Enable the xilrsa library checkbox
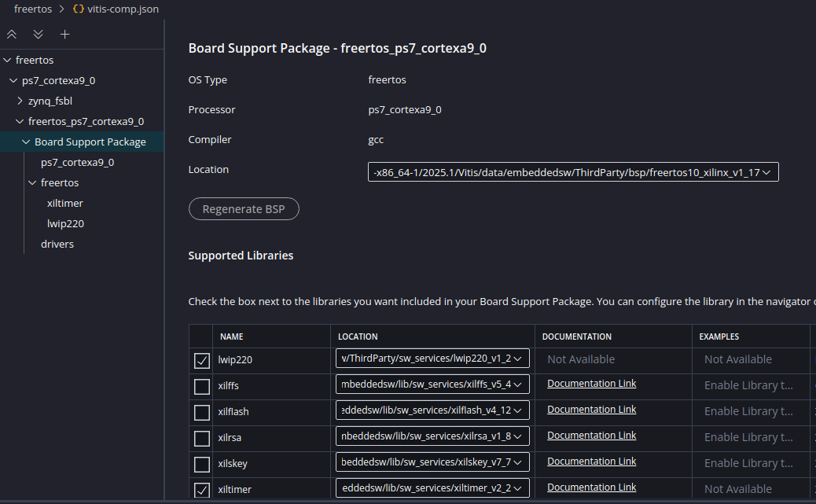Screen dimensions: 816x504 201,437
